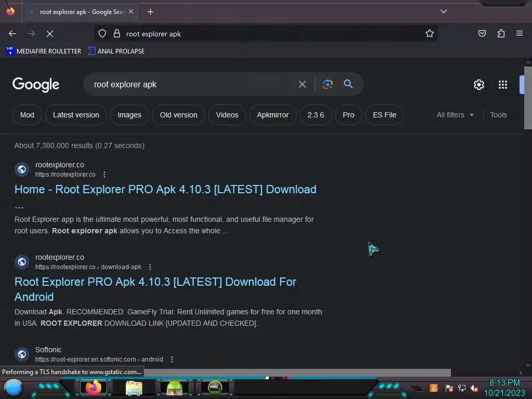
Task: Close the root explorer apk tab
Action: pos(131,11)
